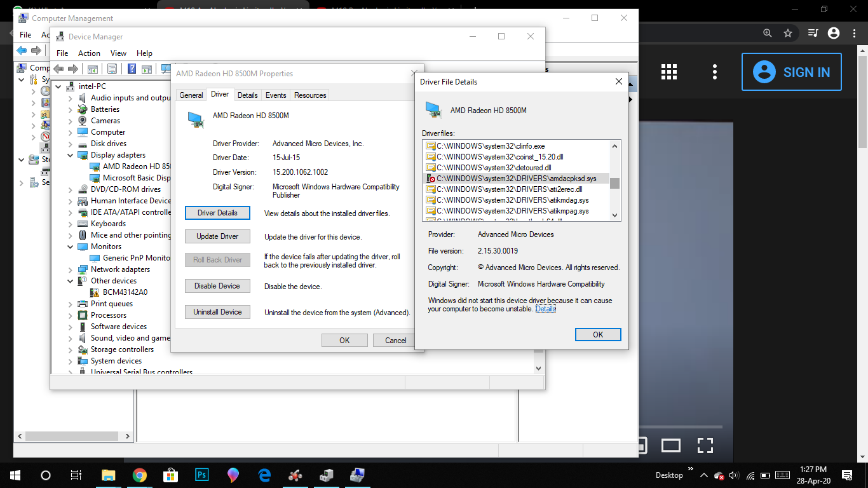Click Properties icon in Device Manager toolbar
Image resolution: width=868 pixels, height=488 pixels.
[112, 69]
